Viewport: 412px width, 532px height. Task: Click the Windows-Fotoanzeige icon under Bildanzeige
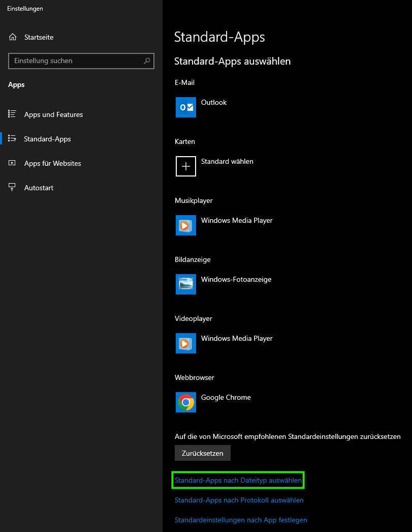point(185,284)
